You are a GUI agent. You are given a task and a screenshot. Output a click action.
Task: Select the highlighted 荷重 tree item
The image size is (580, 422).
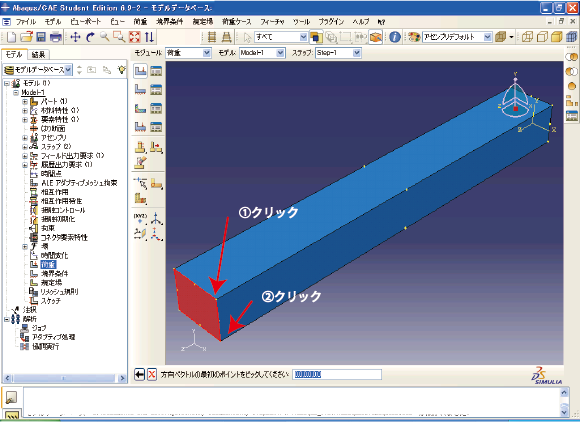coord(48,264)
